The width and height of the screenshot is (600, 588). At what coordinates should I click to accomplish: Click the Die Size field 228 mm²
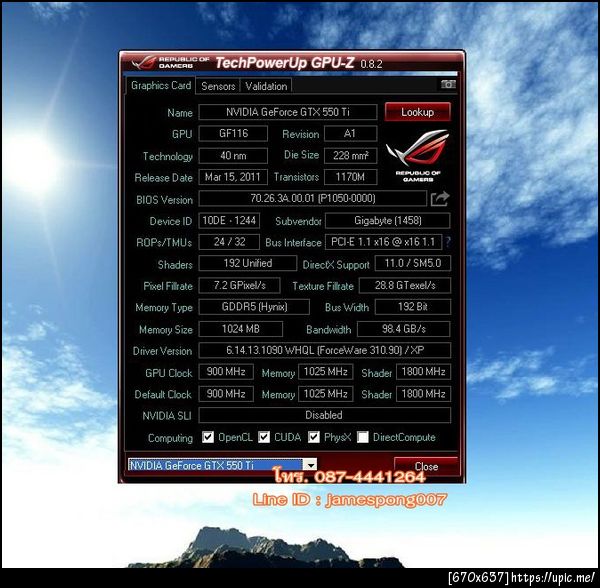click(x=350, y=155)
